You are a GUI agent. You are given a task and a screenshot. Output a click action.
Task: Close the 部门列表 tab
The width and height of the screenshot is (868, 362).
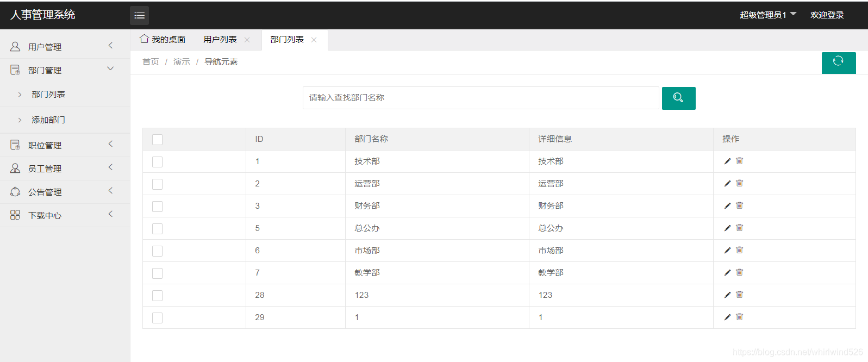[314, 40]
